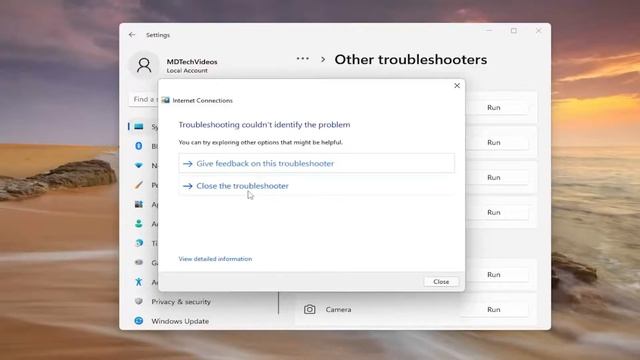Go back with Settings back arrow
The width and height of the screenshot is (640, 360).
(x=132, y=35)
